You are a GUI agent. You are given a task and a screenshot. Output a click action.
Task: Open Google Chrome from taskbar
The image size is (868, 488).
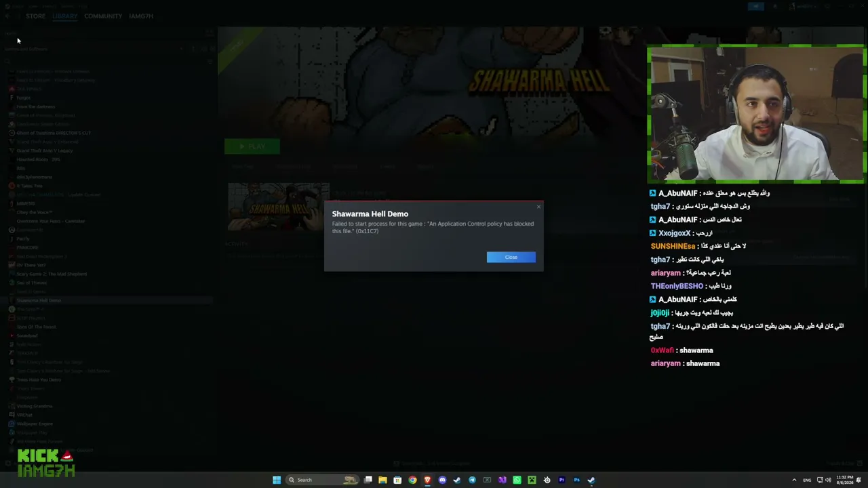(x=412, y=480)
